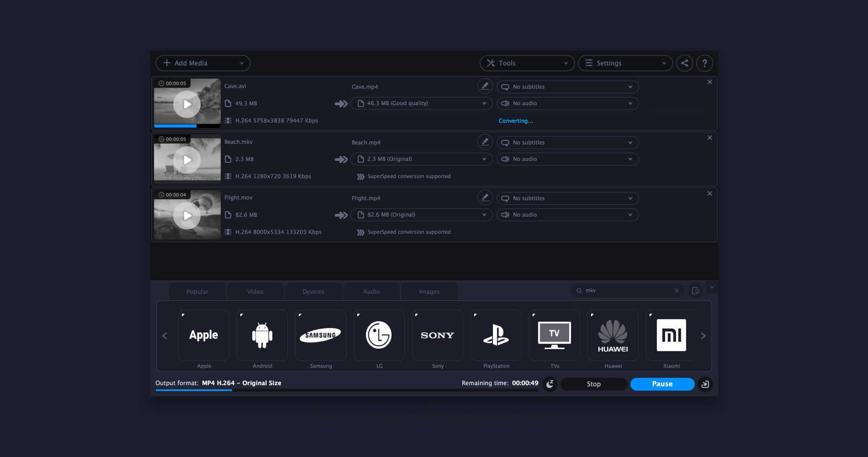
Task: Open the subtitles dropdown for Beach.mp4
Action: pyautogui.click(x=567, y=142)
